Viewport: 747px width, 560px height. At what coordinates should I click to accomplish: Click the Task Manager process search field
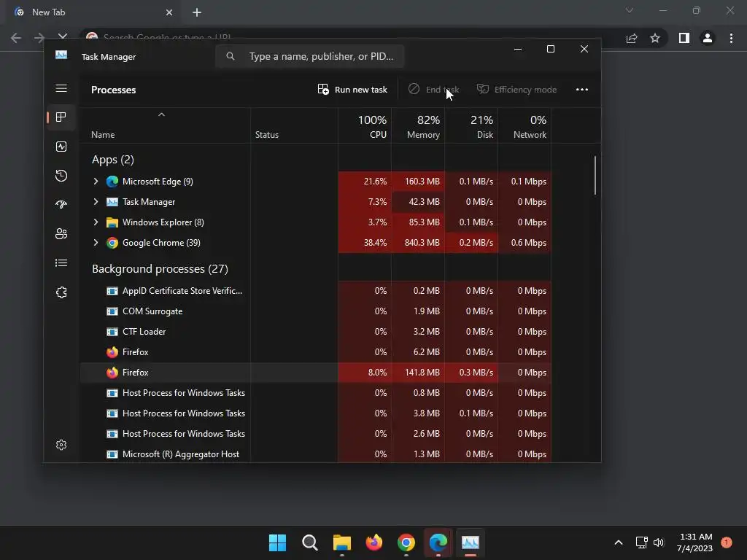pos(309,56)
